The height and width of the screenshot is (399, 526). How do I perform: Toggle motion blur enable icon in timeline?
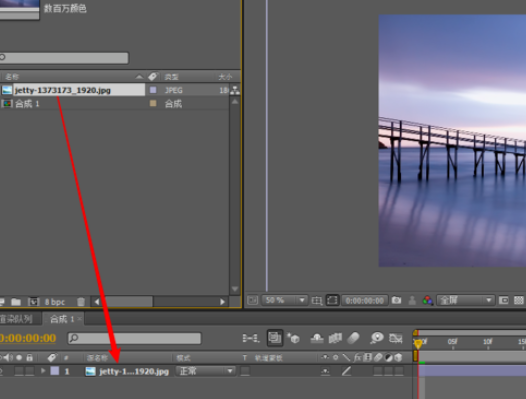coord(353,338)
